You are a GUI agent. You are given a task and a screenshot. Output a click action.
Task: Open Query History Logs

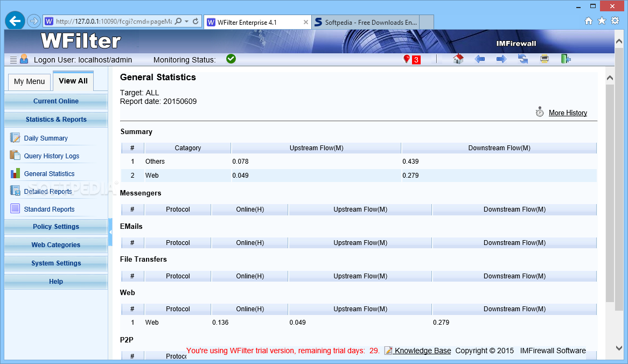coord(52,156)
